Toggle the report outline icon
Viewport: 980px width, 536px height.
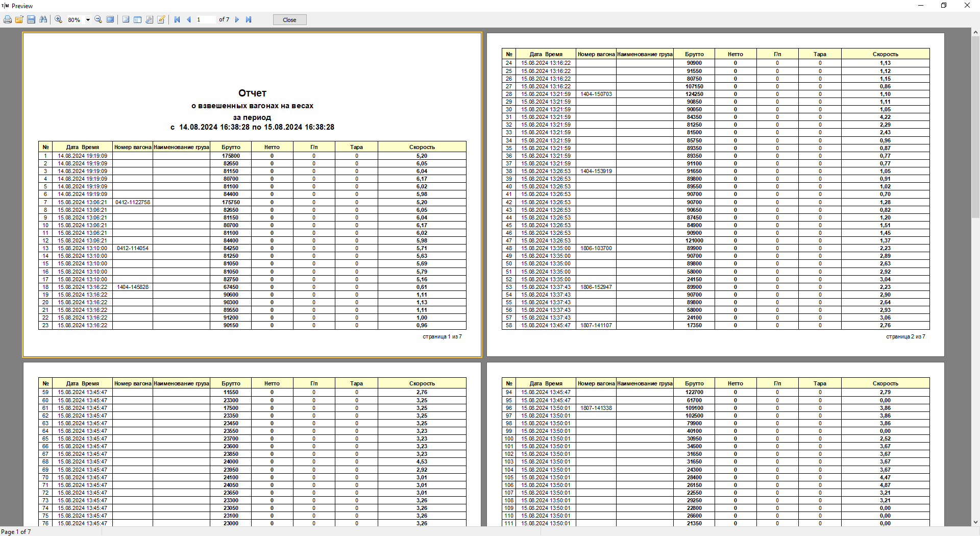click(x=126, y=19)
